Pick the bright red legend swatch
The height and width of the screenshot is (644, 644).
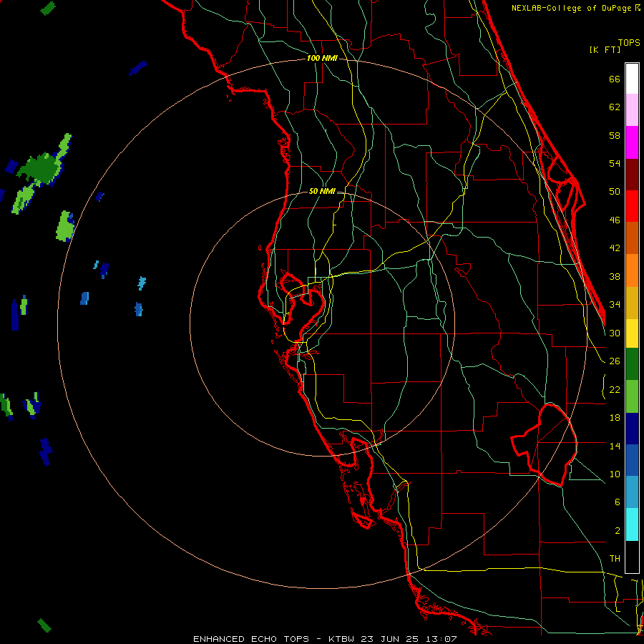(x=632, y=206)
